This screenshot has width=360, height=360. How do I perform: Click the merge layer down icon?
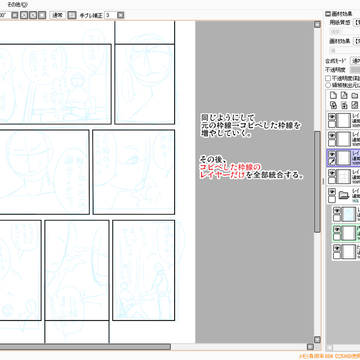(x=344, y=105)
